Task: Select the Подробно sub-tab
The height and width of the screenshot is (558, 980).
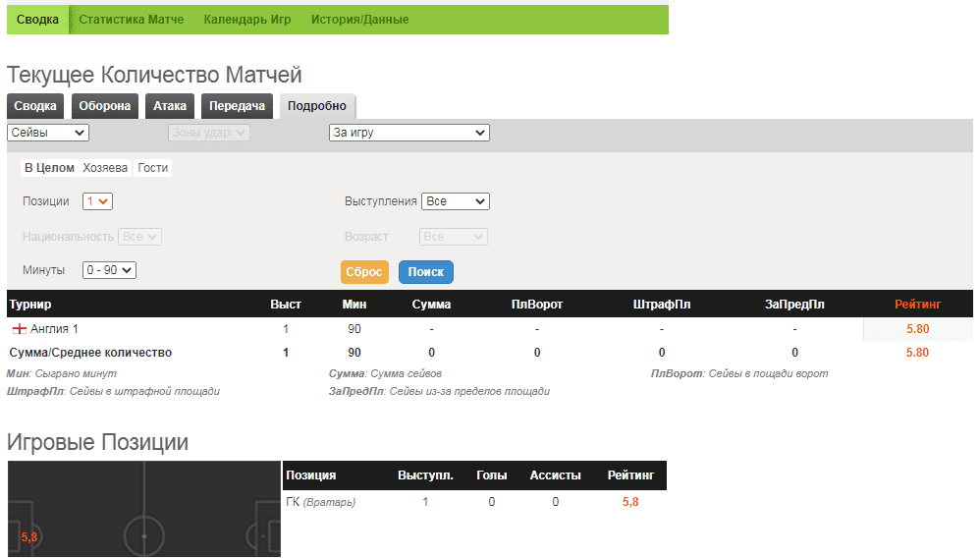Action: coord(317,106)
